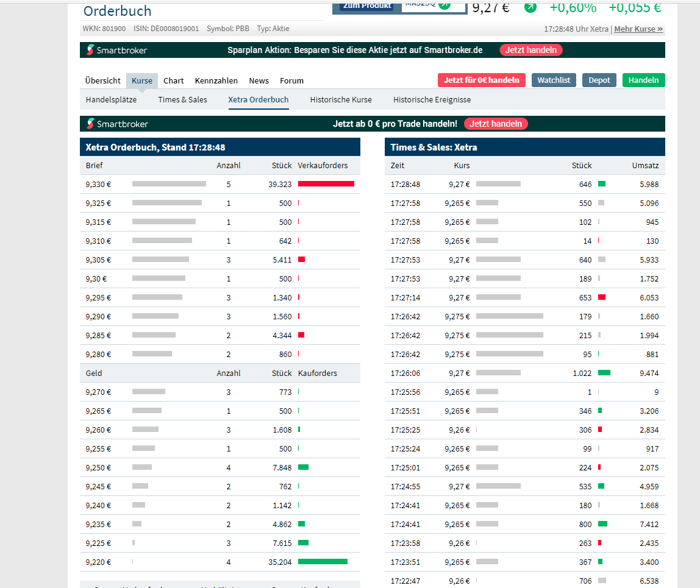
Task: Click Smartbroker logo in the 0 € trade banner
Action: 117,124
